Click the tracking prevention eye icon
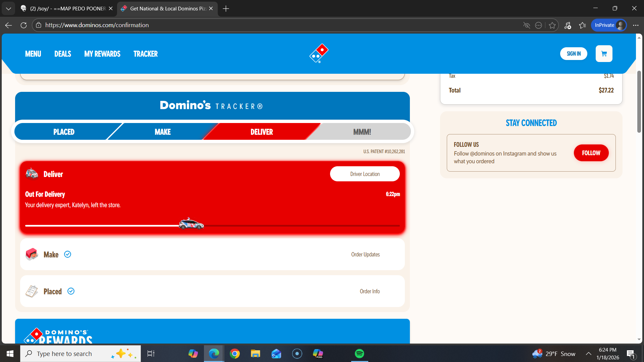Image resolution: width=644 pixels, height=362 pixels. coord(527,25)
